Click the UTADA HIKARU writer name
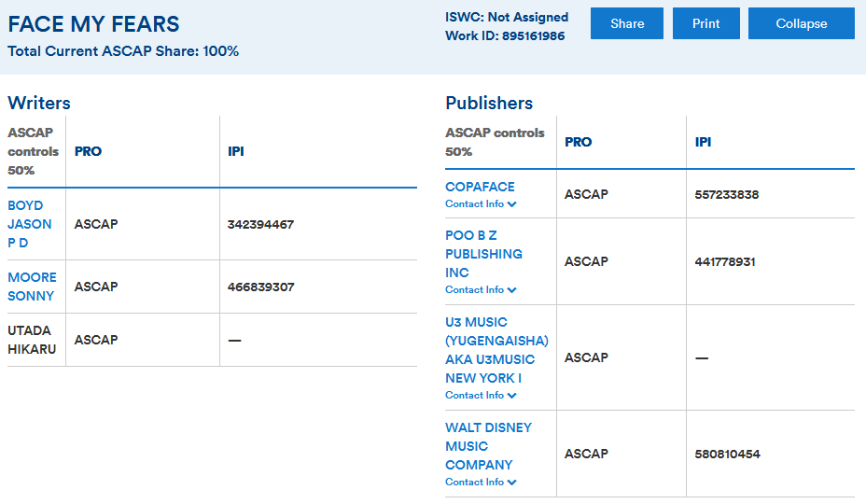This screenshot has height=504, width=866. [x=32, y=340]
